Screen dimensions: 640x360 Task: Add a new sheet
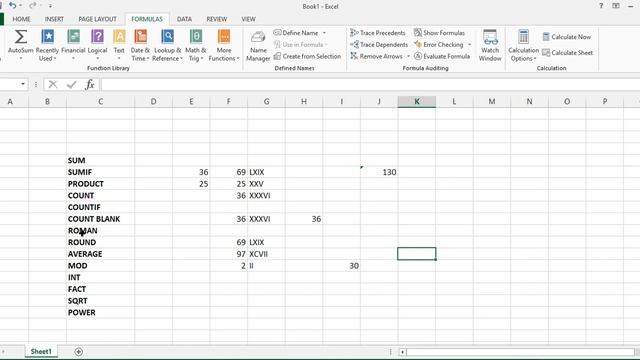[78, 351]
